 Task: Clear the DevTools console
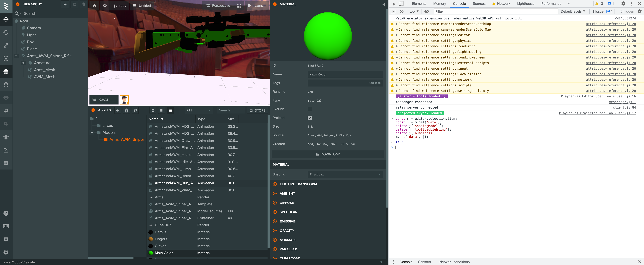click(x=401, y=11)
